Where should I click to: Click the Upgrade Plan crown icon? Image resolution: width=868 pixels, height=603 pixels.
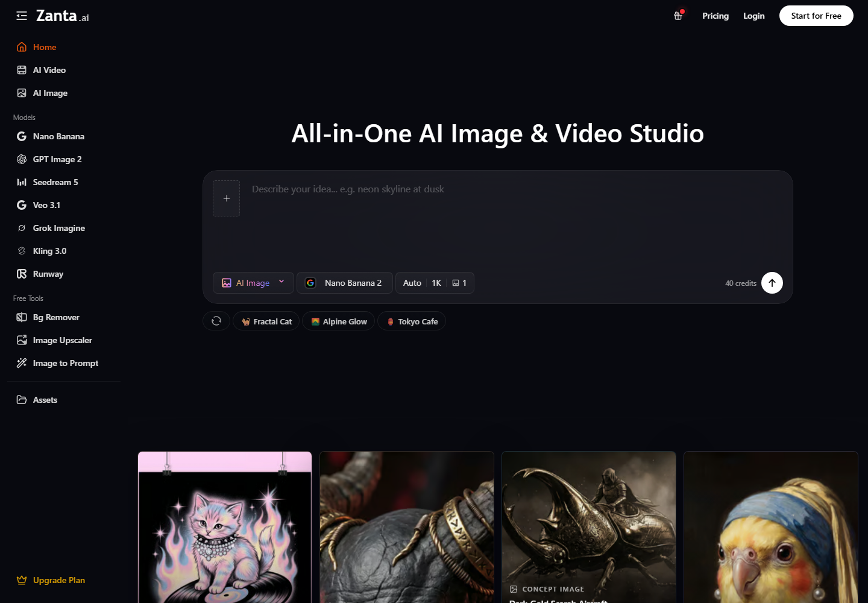[x=22, y=580]
